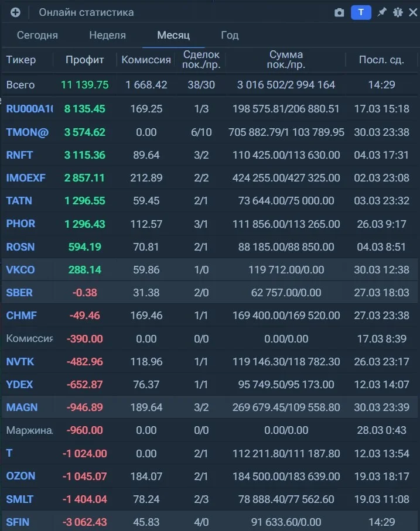The width and height of the screenshot is (420, 531).
Task: Click the plus add icon
Action: pos(15,12)
